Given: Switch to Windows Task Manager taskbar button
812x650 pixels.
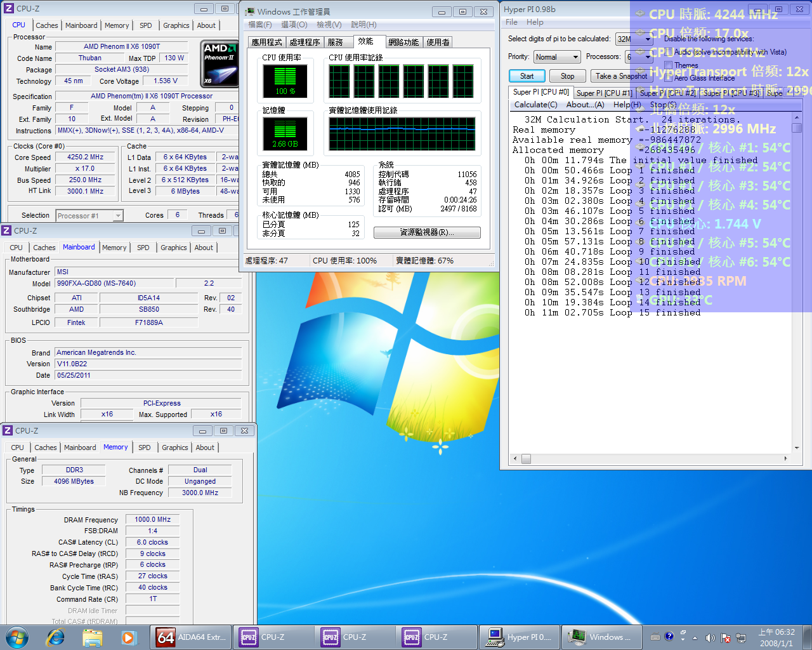Looking at the screenshot, I should pos(601,637).
